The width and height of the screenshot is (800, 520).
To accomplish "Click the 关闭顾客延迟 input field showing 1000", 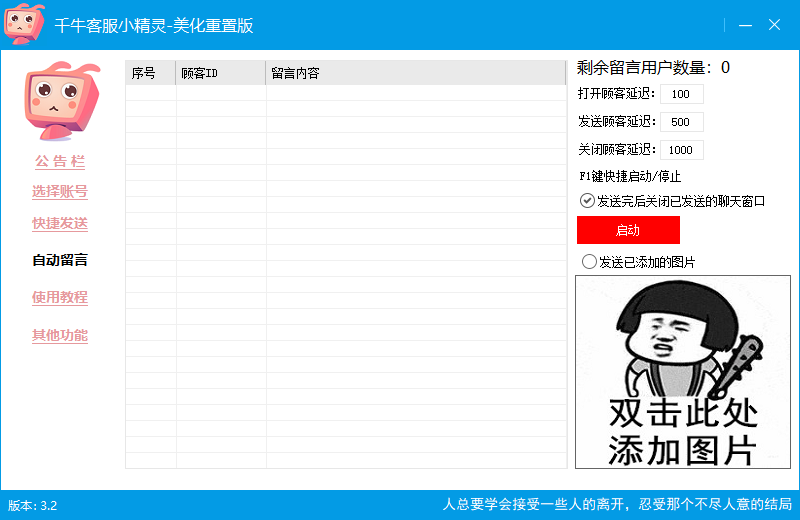I will point(682,150).
